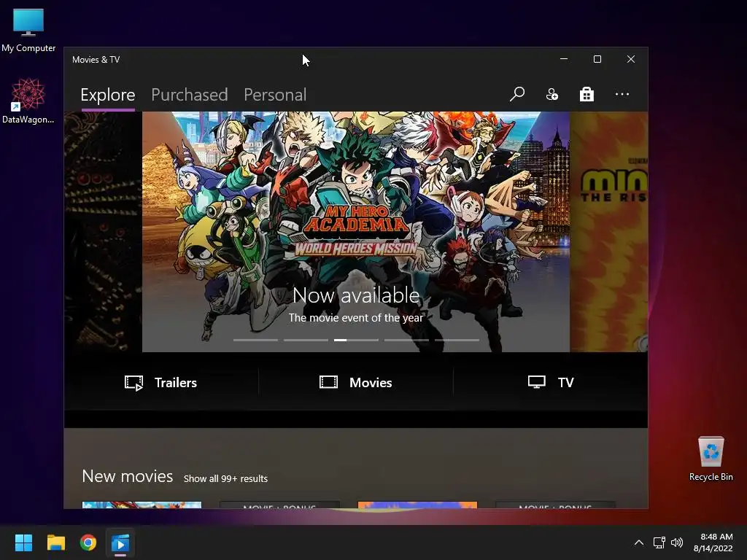Open the Movies category
The height and width of the screenshot is (560, 747).
(x=356, y=382)
